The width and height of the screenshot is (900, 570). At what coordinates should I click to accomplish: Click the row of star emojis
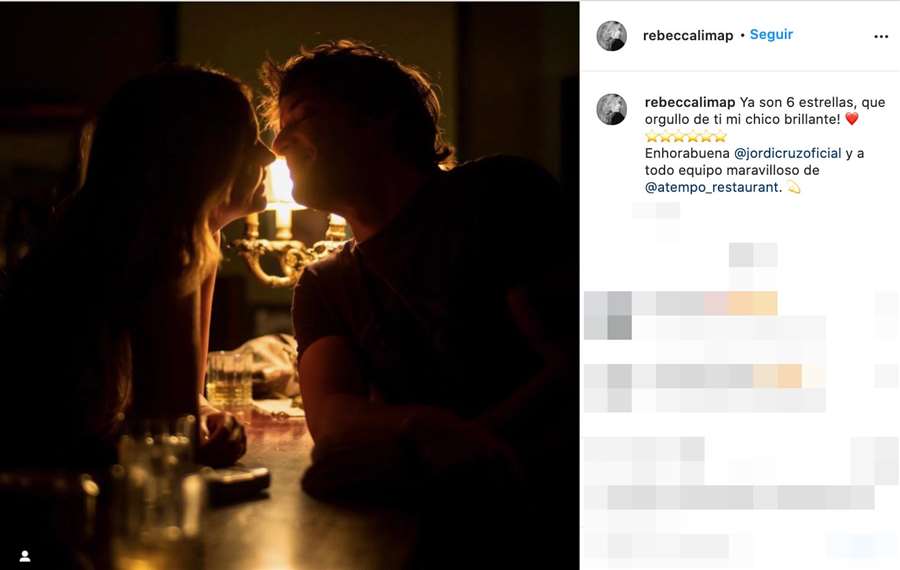click(686, 136)
